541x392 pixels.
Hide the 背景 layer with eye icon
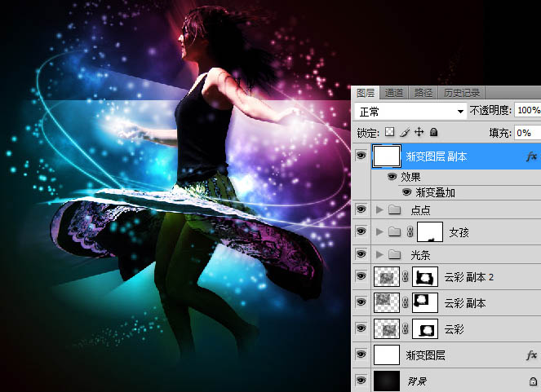361,381
